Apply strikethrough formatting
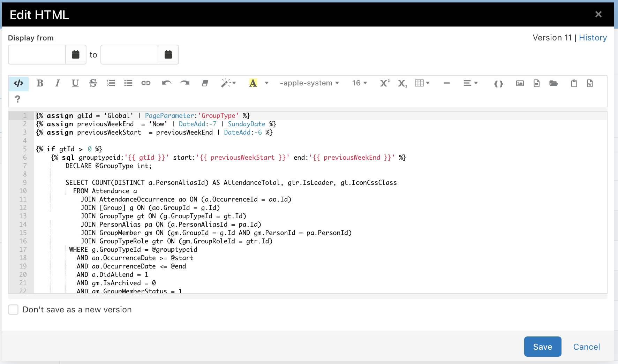Screen dimensions: 618x364 coord(93,83)
